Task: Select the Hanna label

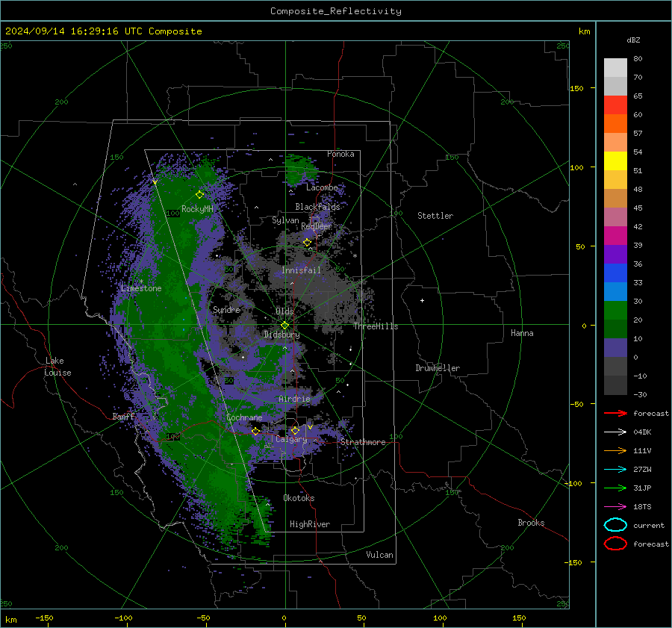Action: [x=522, y=333]
